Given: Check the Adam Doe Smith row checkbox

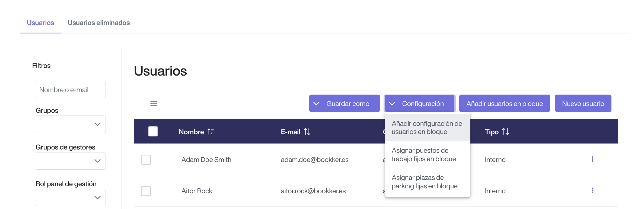Looking at the screenshot, I should 146,160.
